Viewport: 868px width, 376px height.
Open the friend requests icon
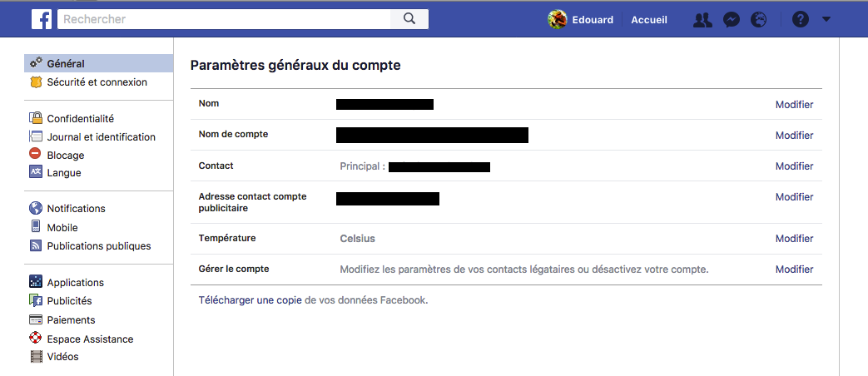tap(702, 20)
